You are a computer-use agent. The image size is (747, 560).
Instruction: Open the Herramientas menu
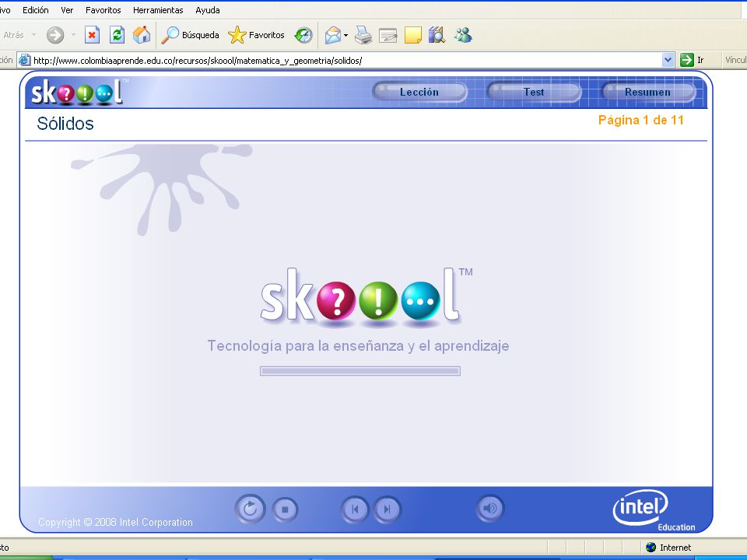(x=158, y=10)
